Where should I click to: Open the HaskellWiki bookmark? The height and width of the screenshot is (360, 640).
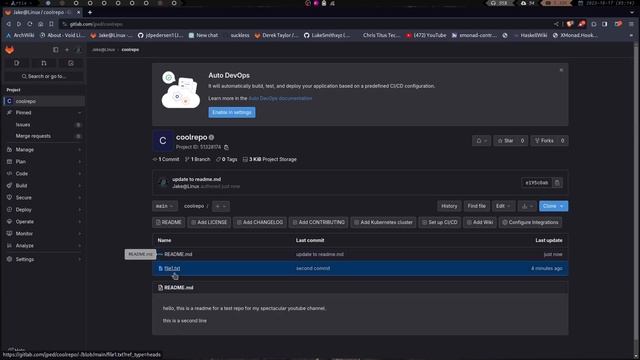[x=530, y=36]
